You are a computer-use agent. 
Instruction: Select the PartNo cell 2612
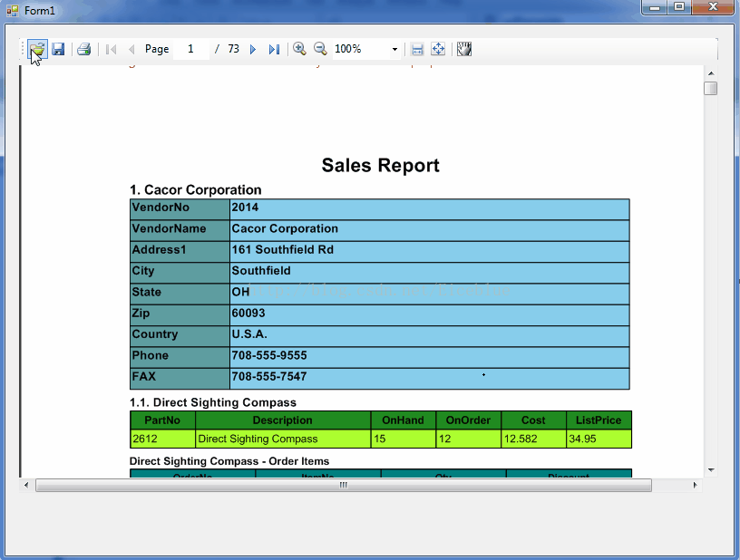coord(162,439)
